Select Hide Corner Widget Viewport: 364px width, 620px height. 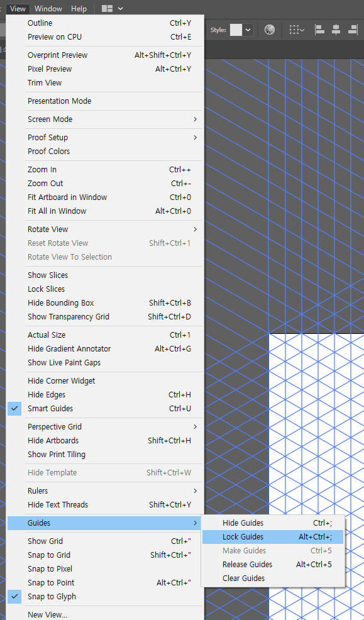[106, 381]
